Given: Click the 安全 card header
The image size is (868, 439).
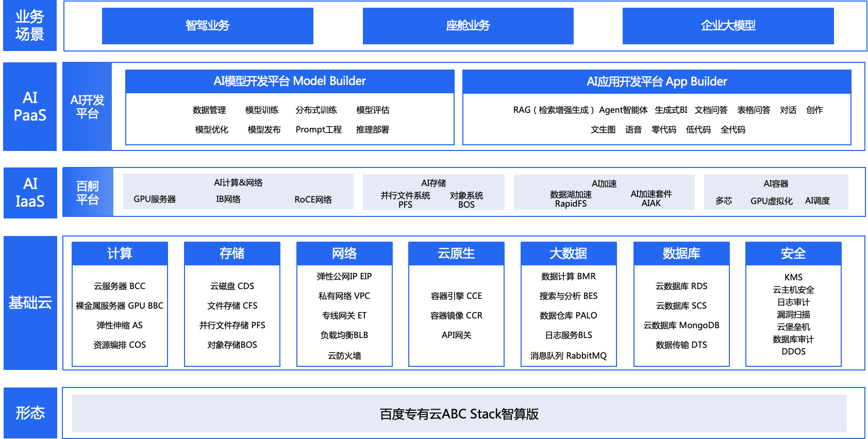Looking at the screenshot, I should pyautogui.click(x=793, y=254).
